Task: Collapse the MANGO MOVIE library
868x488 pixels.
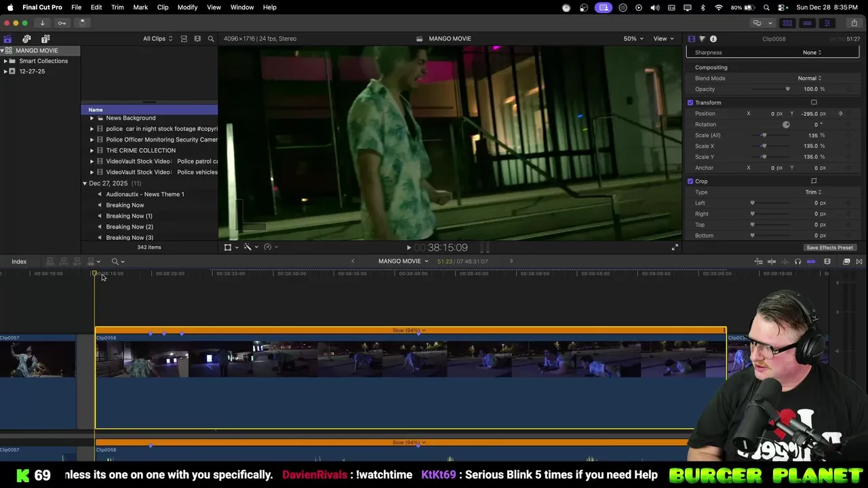Action: pos(3,51)
